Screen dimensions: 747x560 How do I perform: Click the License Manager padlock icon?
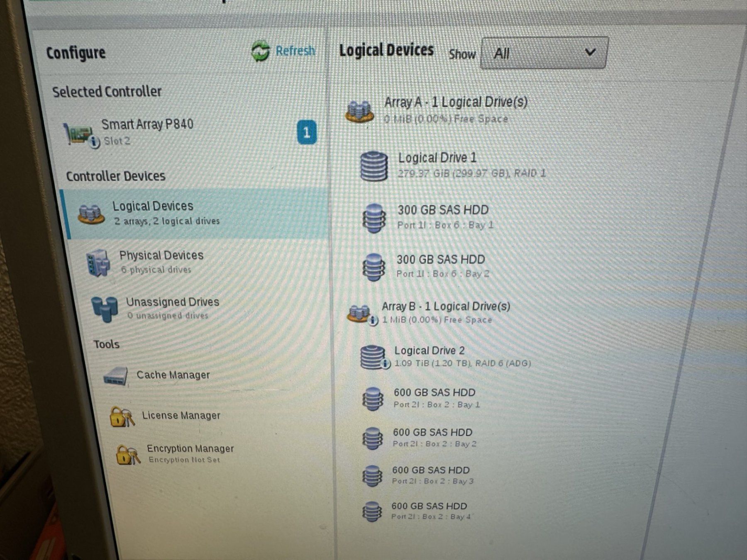pos(122,416)
